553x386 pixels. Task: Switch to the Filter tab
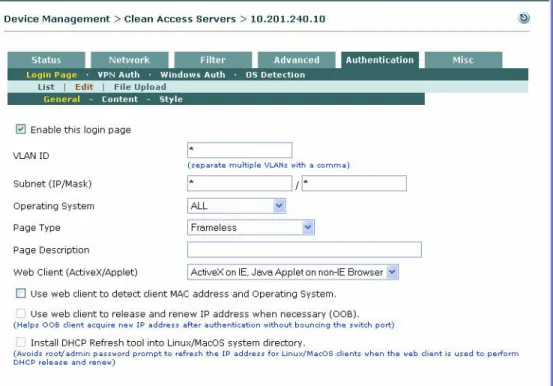pyautogui.click(x=213, y=60)
